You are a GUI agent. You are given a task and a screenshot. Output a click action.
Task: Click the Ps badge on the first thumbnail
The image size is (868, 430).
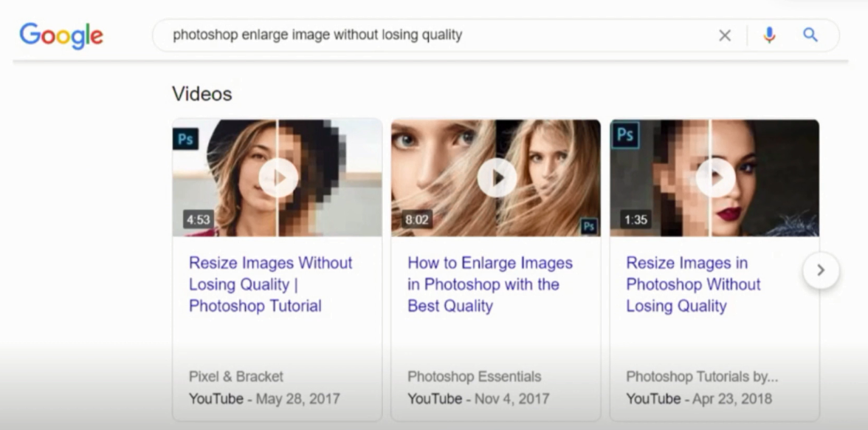click(x=185, y=139)
